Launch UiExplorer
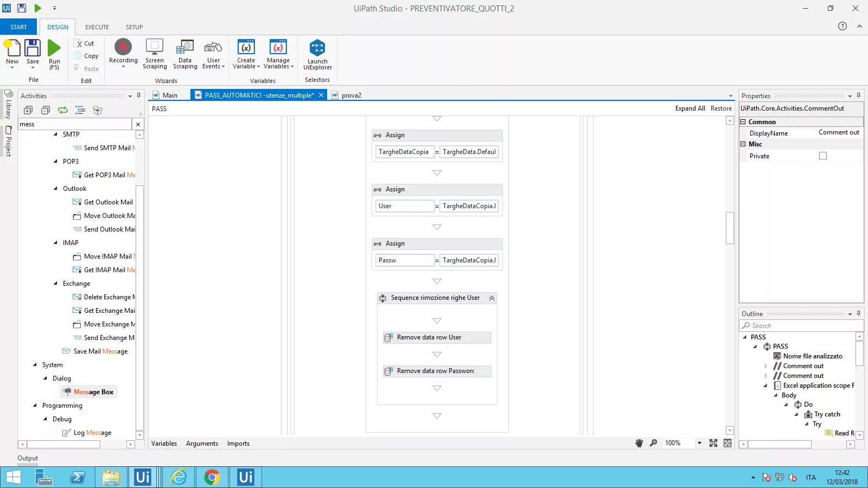868x488 pixels. click(x=317, y=54)
